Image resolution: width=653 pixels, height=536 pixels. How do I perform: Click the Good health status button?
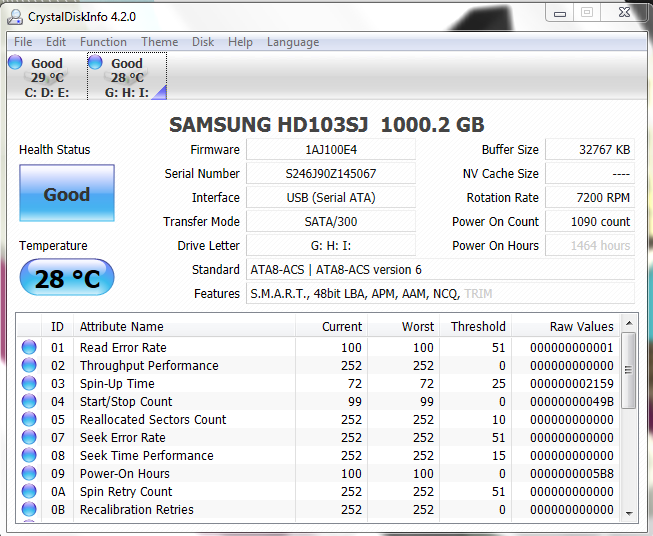click(x=67, y=193)
